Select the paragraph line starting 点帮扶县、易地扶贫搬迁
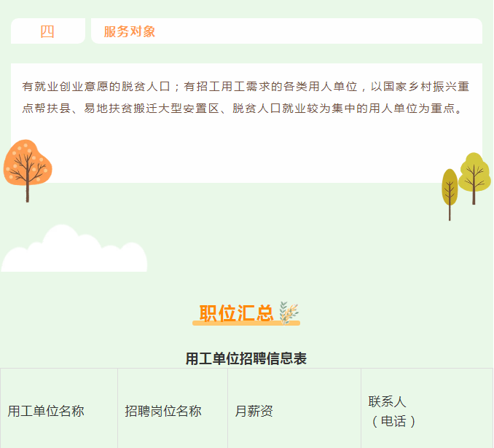494x448 pixels. [x=242, y=109]
